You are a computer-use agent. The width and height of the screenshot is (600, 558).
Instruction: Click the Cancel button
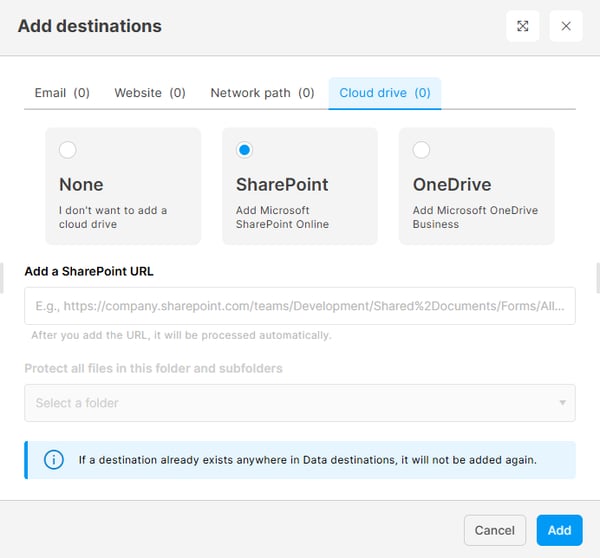coord(495,530)
